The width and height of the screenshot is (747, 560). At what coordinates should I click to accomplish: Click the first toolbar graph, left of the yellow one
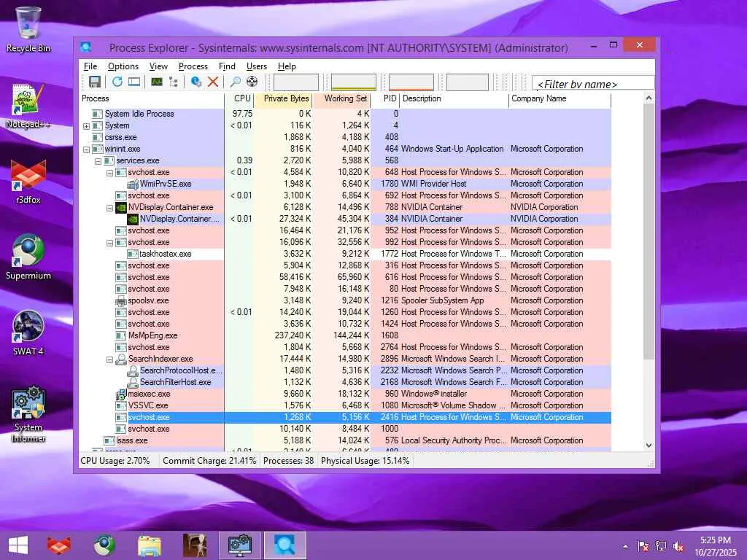pos(296,82)
